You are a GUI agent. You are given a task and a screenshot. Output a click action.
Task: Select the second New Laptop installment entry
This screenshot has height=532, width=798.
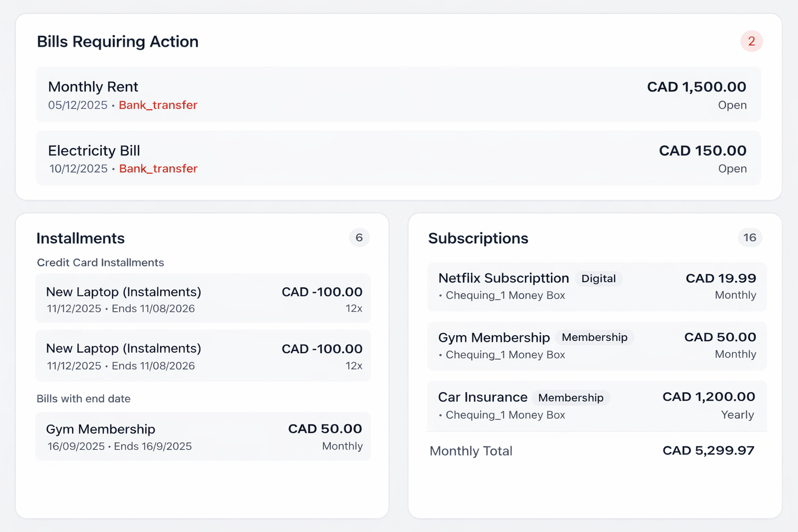pyautogui.click(x=203, y=355)
